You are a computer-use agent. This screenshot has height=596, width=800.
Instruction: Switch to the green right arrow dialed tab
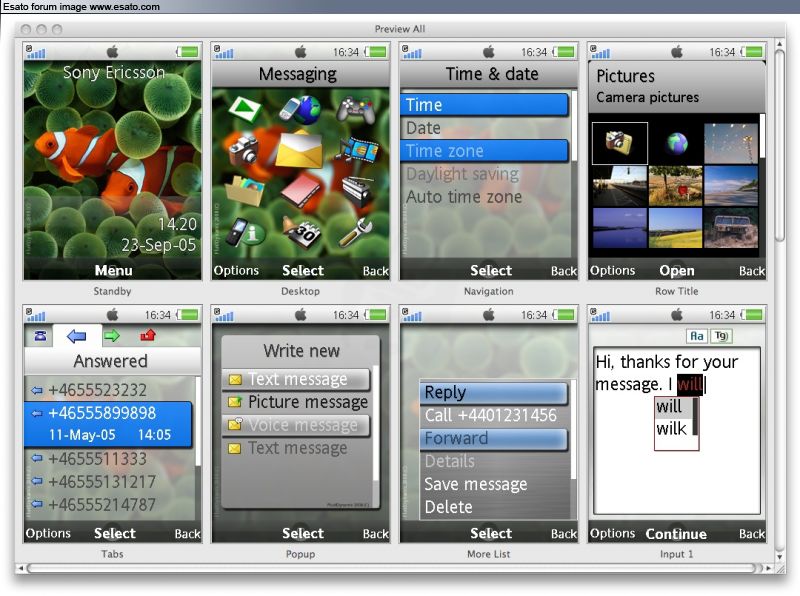[112, 336]
